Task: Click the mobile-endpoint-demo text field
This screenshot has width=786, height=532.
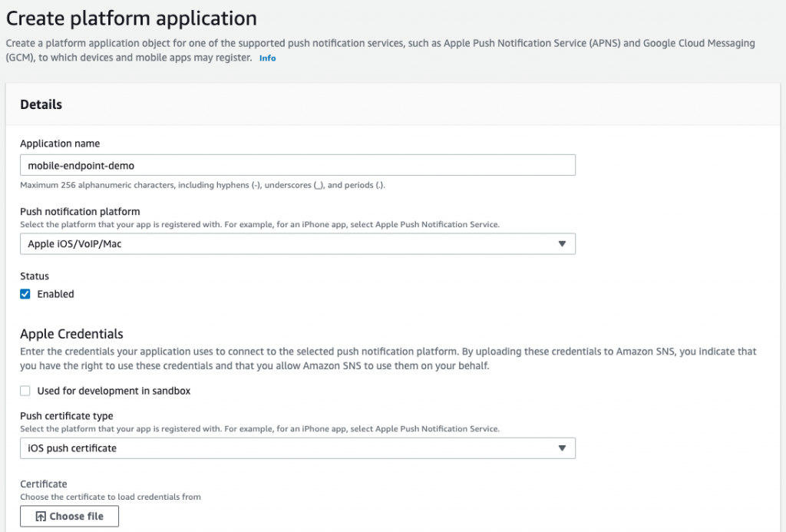Action: tap(298, 164)
